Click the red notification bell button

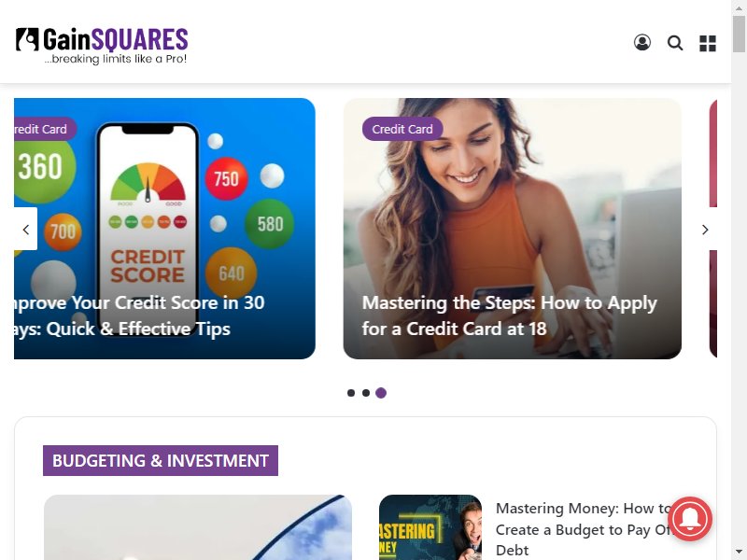tap(690, 519)
